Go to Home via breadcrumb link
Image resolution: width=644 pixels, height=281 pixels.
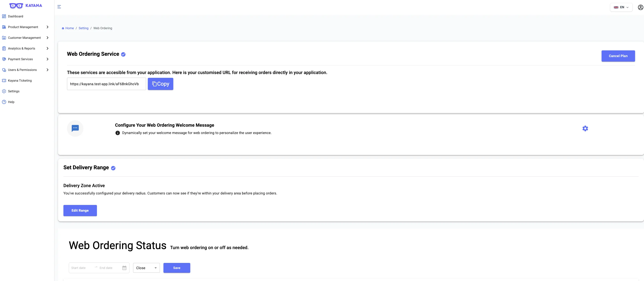pyautogui.click(x=69, y=28)
